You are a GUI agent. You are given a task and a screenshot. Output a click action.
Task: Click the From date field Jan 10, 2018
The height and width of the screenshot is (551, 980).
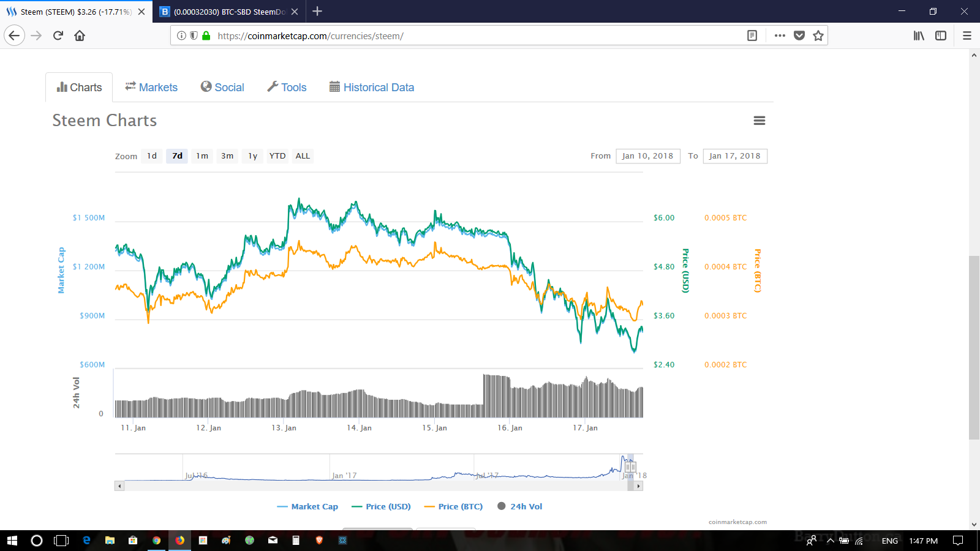point(648,156)
